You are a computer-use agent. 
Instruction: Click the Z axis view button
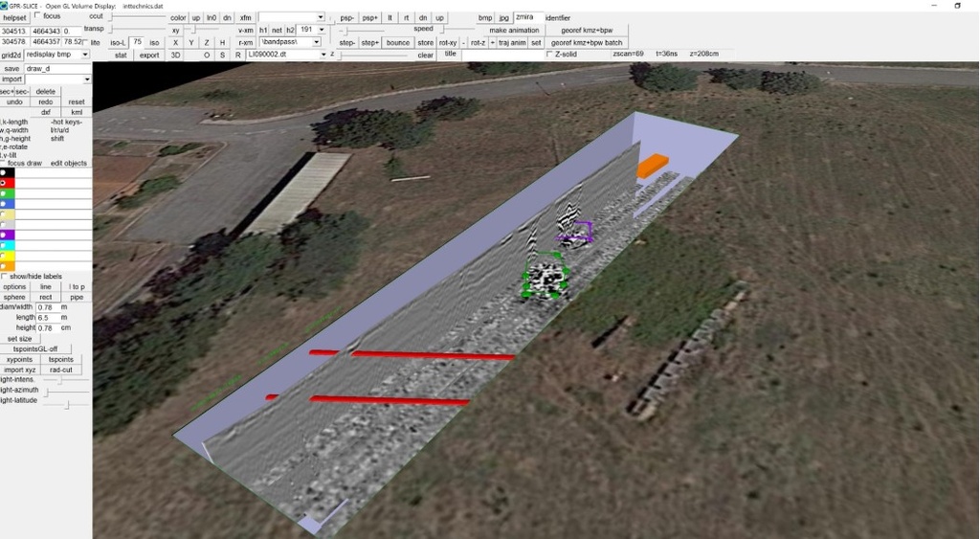tap(207, 43)
